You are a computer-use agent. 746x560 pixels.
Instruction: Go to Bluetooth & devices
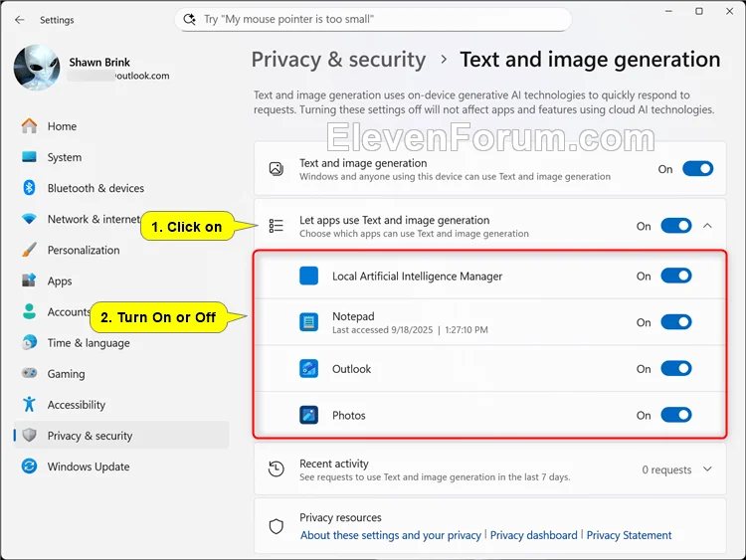pyautogui.click(x=121, y=188)
